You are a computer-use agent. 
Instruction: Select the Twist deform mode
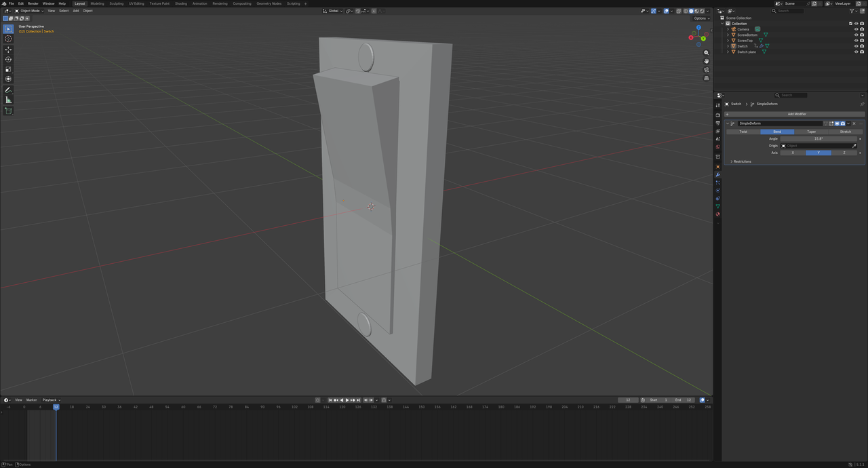tap(743, 132)
